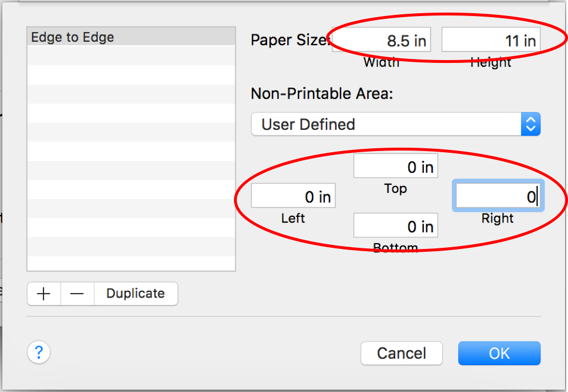Focus the Left margin input field
Viewport: 568px width, 392px height.
(x=293, y=197)
